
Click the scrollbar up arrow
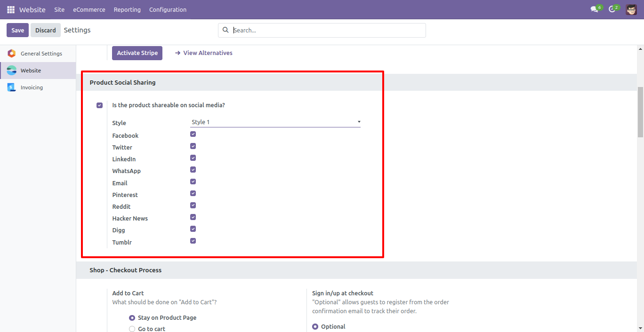[640, 48]
